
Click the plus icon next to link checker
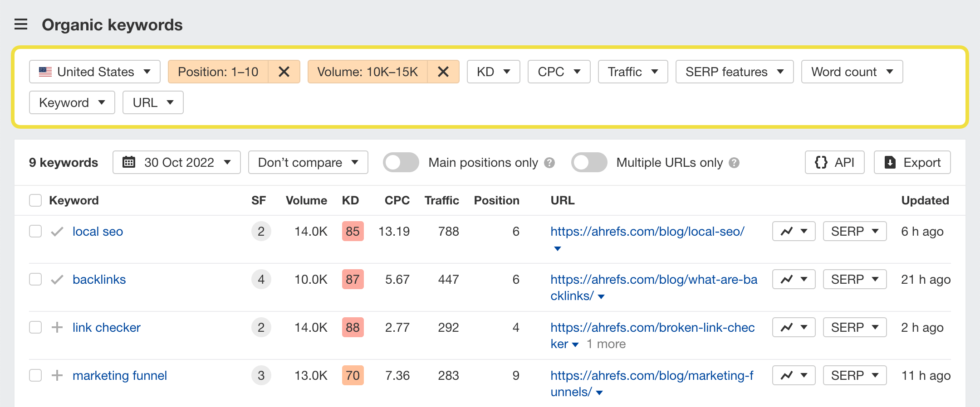point(57,327)
